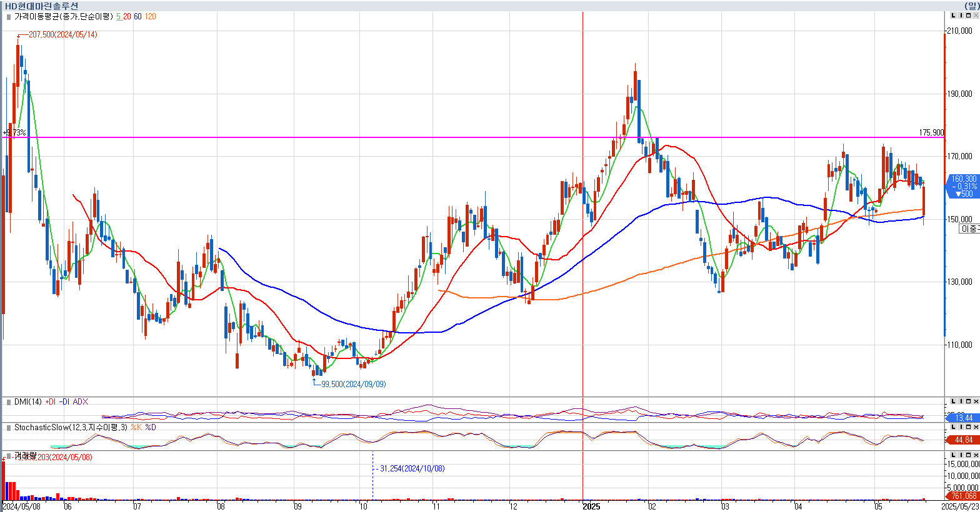Image resolution: width=980 pixels, height=512 pixels.
Task: Select the 20-day moving average label
Action: (127, 17)
